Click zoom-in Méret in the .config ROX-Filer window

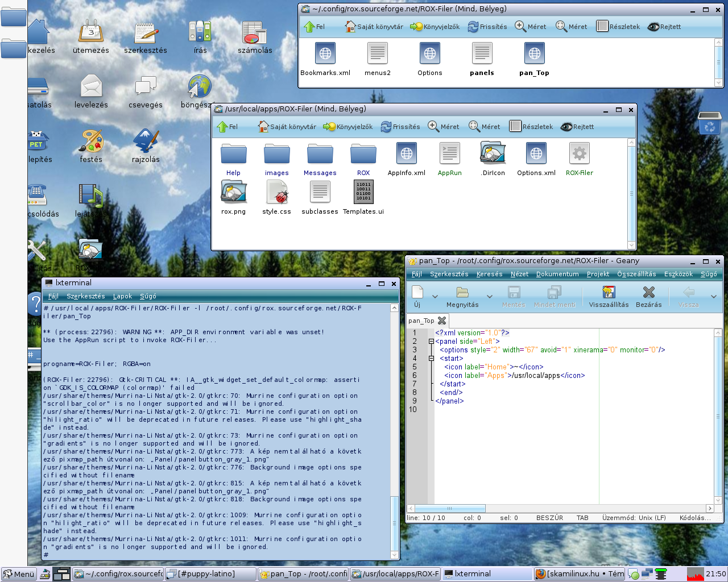tap(530, 27)
